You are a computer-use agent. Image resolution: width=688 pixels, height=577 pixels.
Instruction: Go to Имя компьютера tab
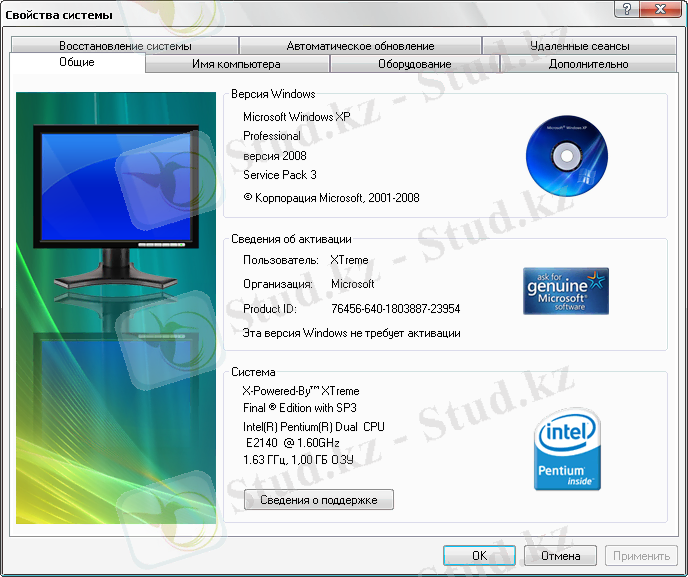tap(236, 64)
